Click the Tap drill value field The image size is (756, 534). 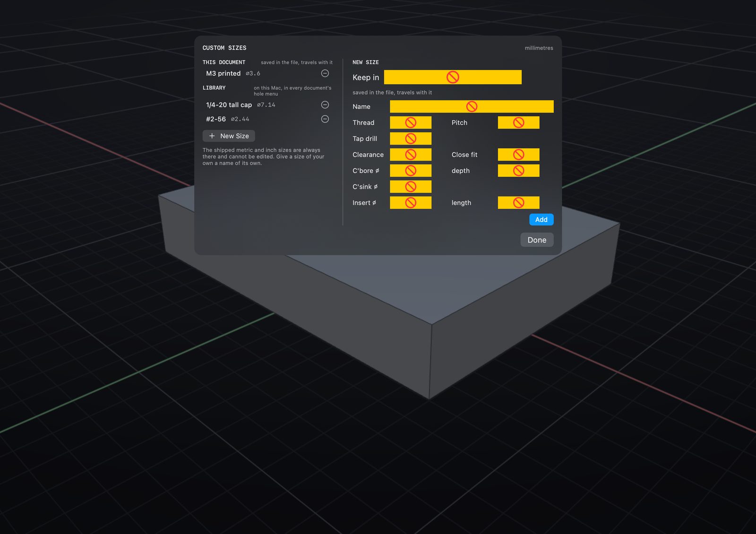pyautogui.click(x=411, y=138)
